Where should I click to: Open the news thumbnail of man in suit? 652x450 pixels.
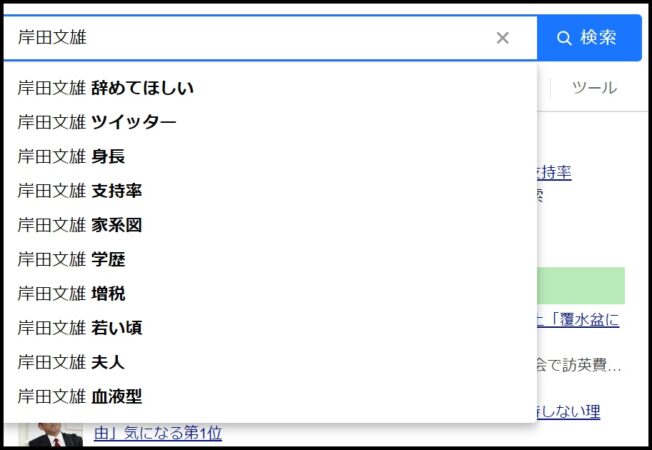[51, 435]
